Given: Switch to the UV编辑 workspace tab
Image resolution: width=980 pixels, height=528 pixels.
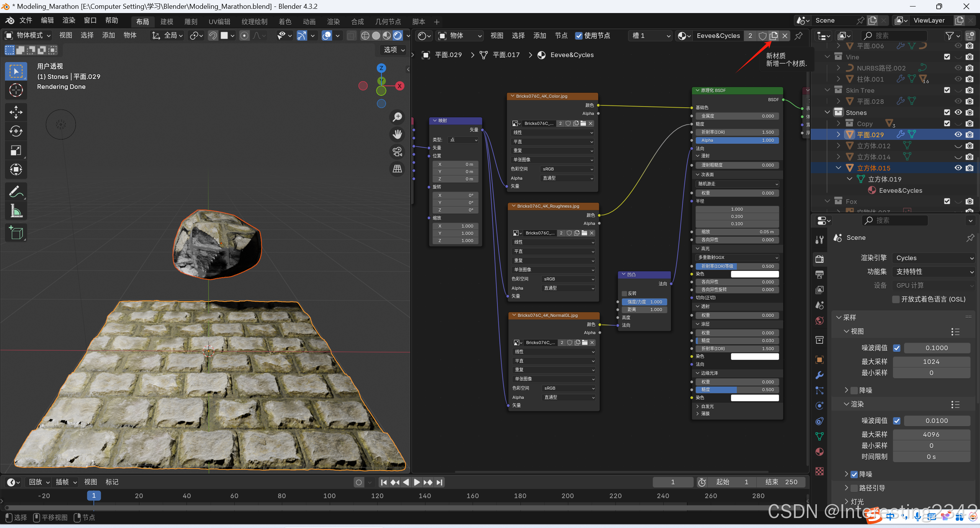Looking at the screenshot, I should (219, 21).
